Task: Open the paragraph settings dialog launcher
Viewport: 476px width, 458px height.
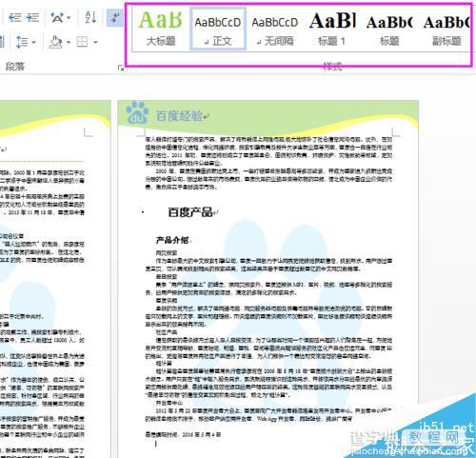Action: click(x=121, y=68)
